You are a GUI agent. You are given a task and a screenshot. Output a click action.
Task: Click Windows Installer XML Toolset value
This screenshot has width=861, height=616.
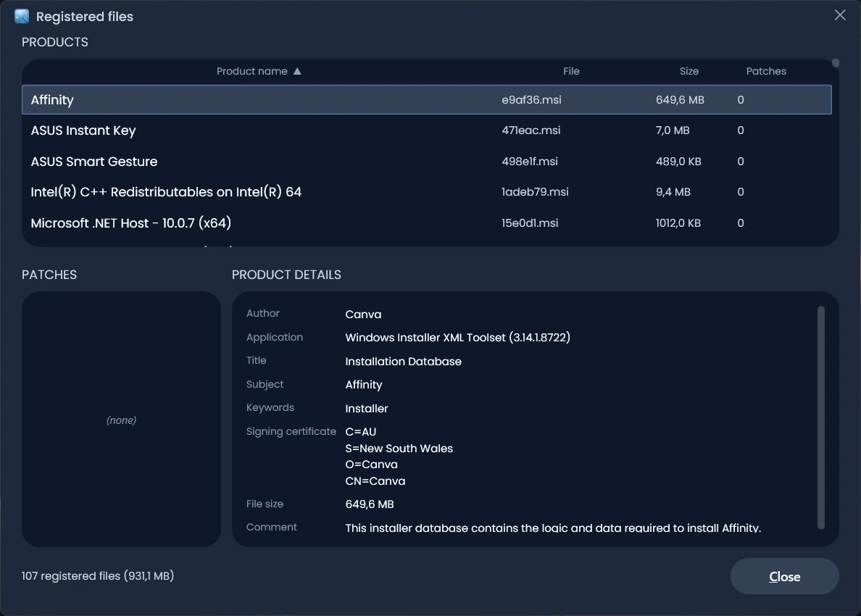click(x=457, y=338)
